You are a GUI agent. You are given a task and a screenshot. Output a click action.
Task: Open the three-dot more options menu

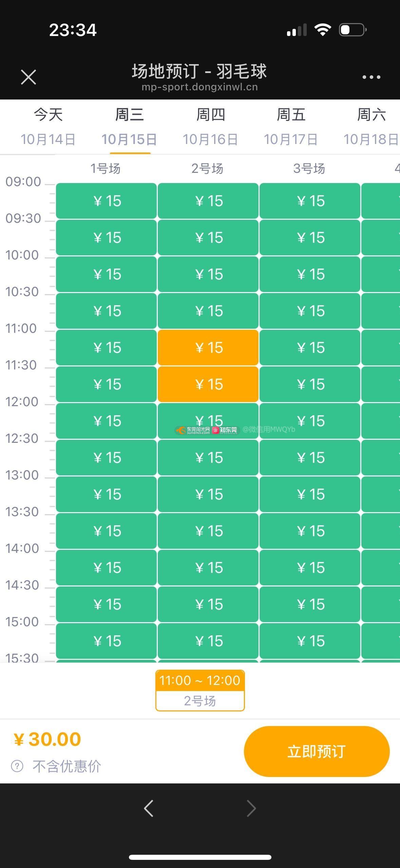[371, 77]
